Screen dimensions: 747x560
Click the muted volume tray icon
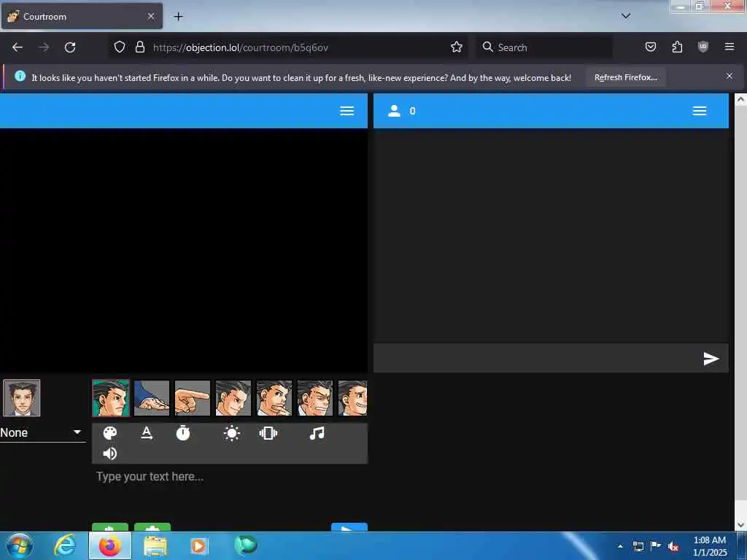(673, 547)
